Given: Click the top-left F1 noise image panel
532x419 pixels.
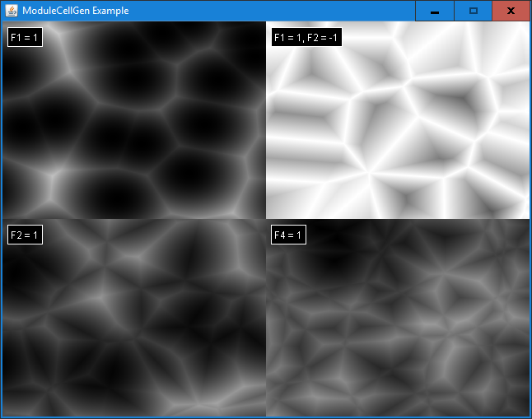Looking at the screenshot, I should coord(133,123).
